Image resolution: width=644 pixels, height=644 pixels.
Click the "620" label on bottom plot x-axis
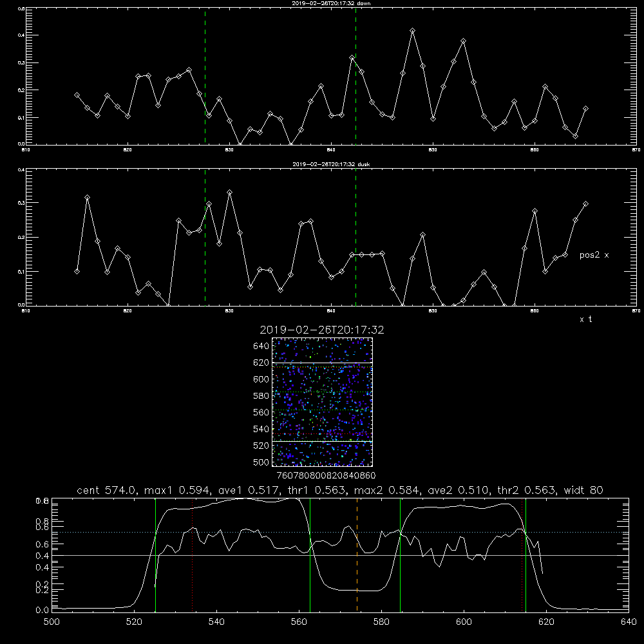pos(546,621)
